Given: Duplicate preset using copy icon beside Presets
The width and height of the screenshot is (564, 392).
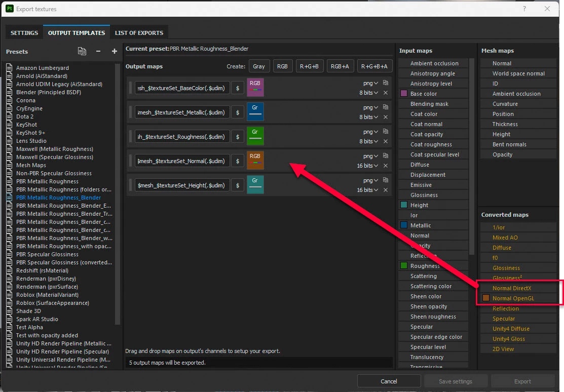Looking at the screenshot, I should [x=82, y=52].
